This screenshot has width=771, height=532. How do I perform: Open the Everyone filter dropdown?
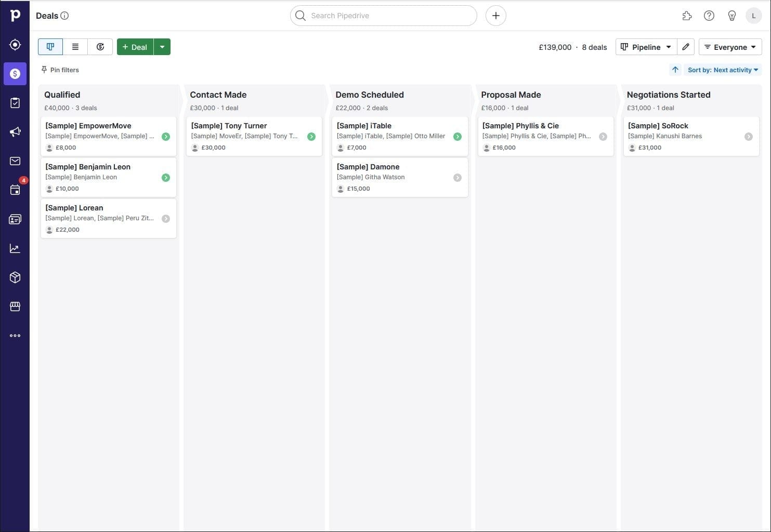click(x=730, y=47)
